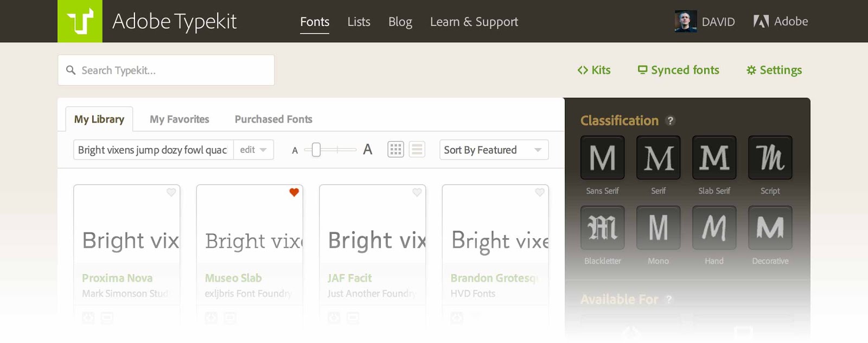
Task: Filter by Sans Serif classification
Action: pyautogui.click(x=602, y=157)
